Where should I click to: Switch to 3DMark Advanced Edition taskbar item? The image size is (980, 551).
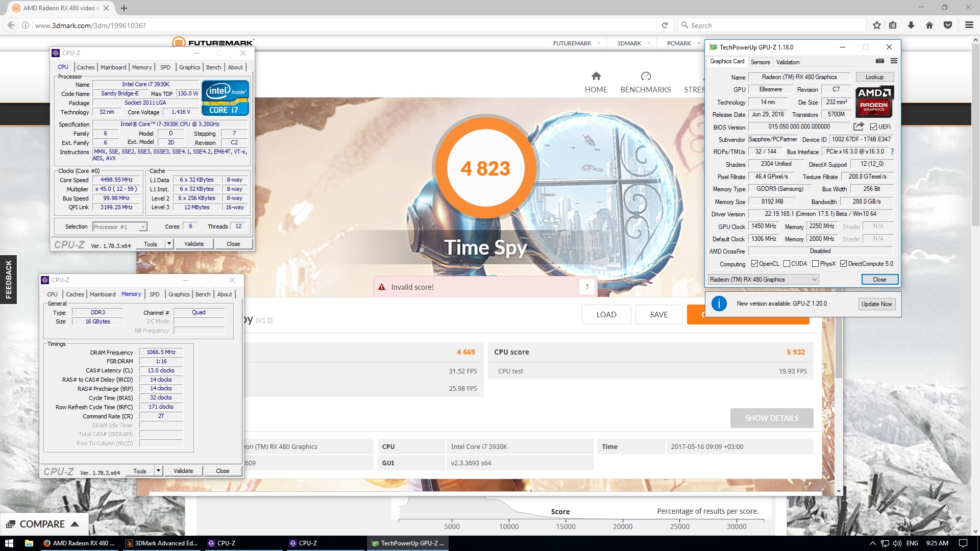161,543
